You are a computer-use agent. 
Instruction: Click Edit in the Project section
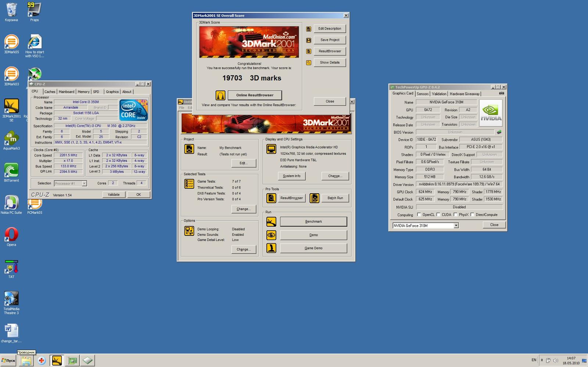click(x=244, y=163)
